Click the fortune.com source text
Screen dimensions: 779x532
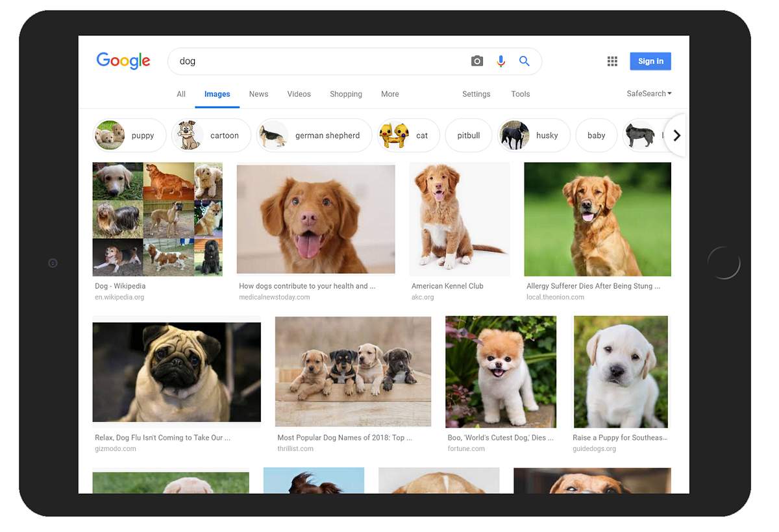click(x=466, y=449)
